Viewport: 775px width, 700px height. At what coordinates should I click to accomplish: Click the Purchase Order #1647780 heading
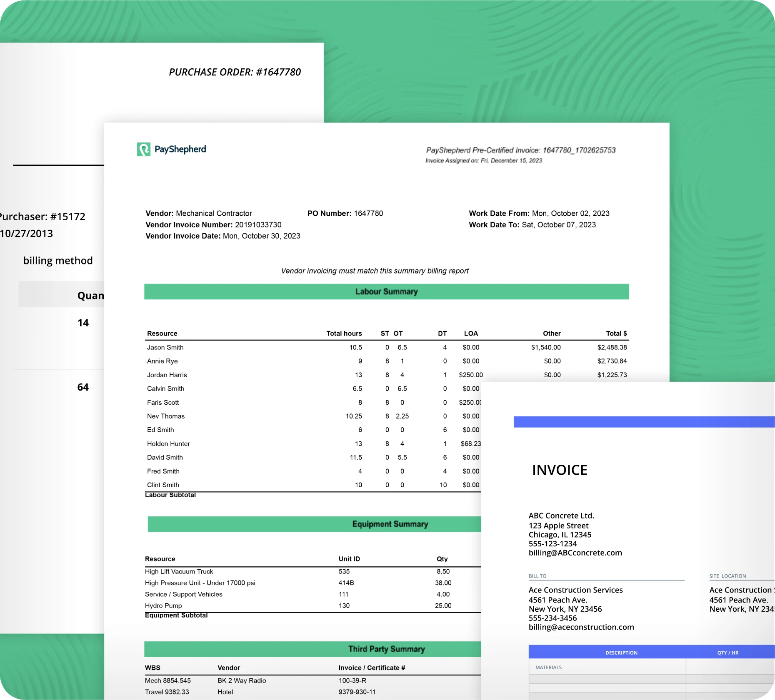tap(235, 72)
